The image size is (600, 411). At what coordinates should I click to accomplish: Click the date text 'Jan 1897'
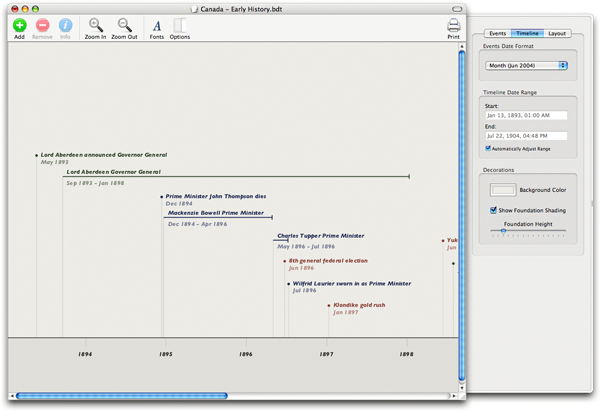[x=346, y=312]
